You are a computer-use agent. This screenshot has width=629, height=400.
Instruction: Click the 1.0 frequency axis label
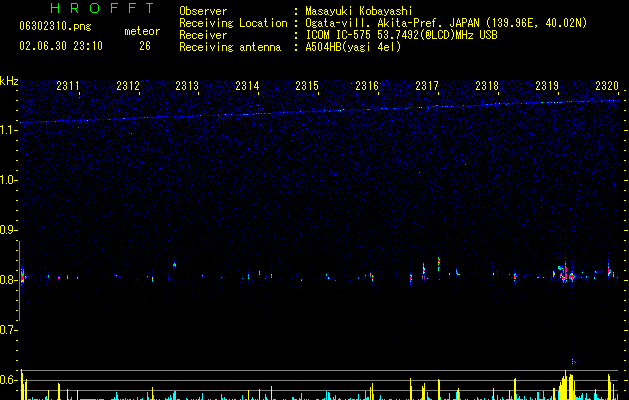tap(9, 180)
